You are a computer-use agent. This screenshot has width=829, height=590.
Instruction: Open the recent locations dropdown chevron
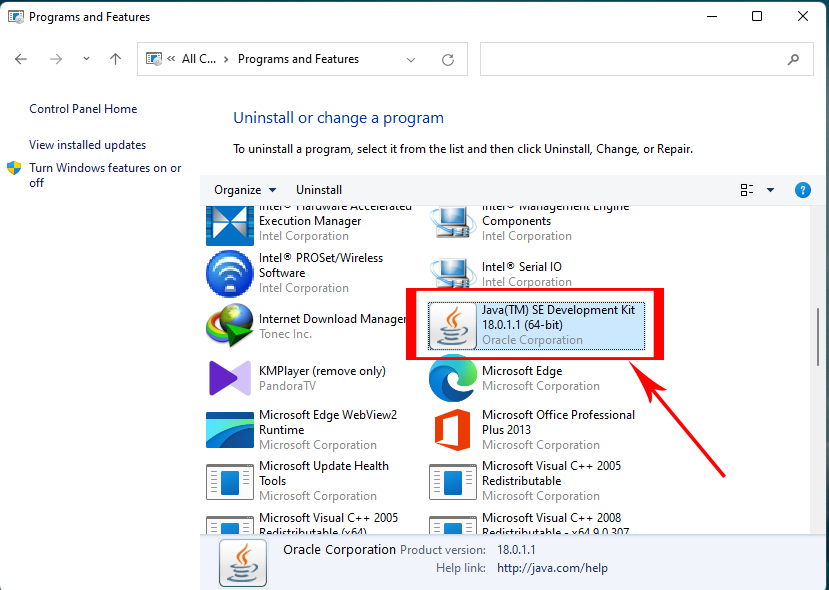click(86, 59)
